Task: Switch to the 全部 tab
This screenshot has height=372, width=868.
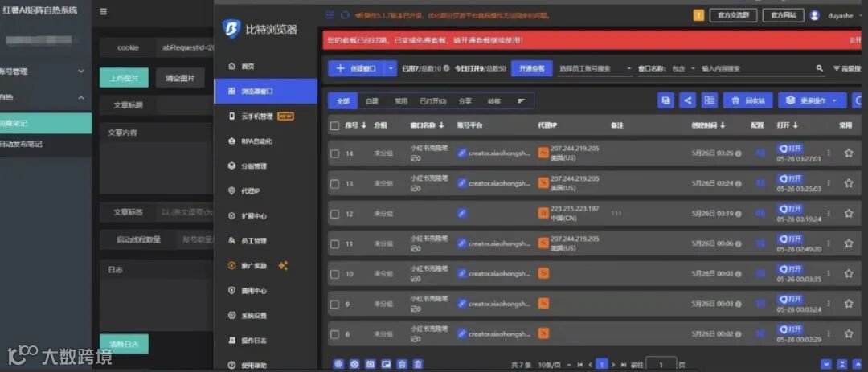Action: coord(343,100)
